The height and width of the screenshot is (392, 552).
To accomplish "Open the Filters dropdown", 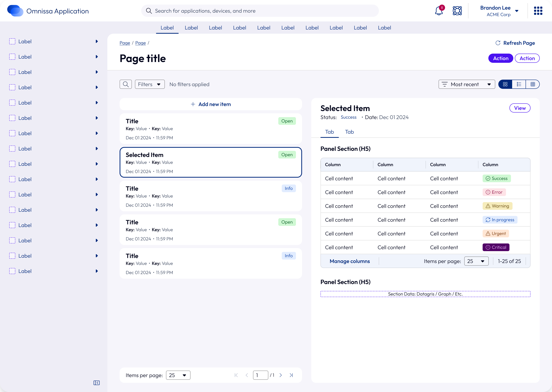I will [x=149, y=84].
